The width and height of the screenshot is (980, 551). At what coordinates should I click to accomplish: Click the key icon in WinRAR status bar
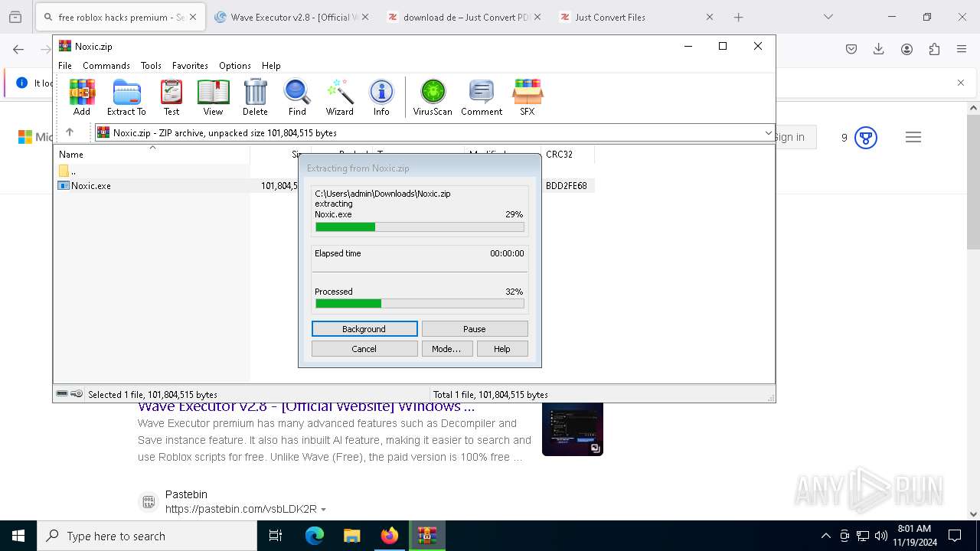point(77,394)
